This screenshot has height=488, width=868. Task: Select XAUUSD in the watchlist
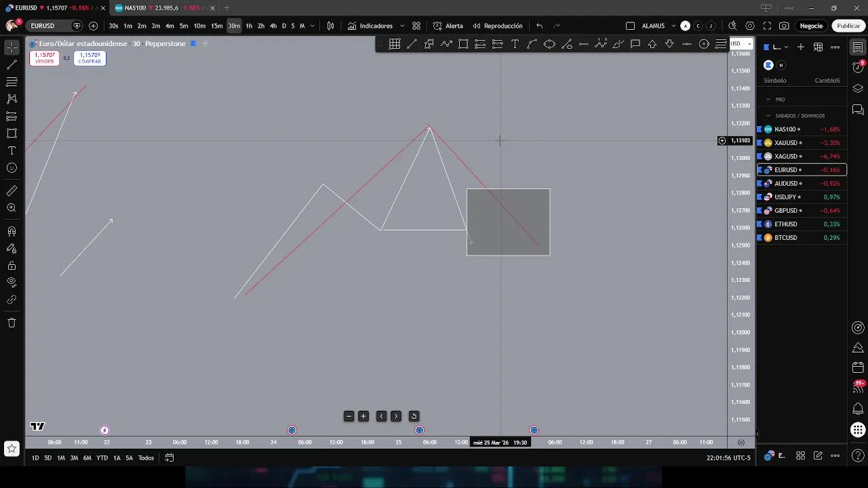click(802, 143)
